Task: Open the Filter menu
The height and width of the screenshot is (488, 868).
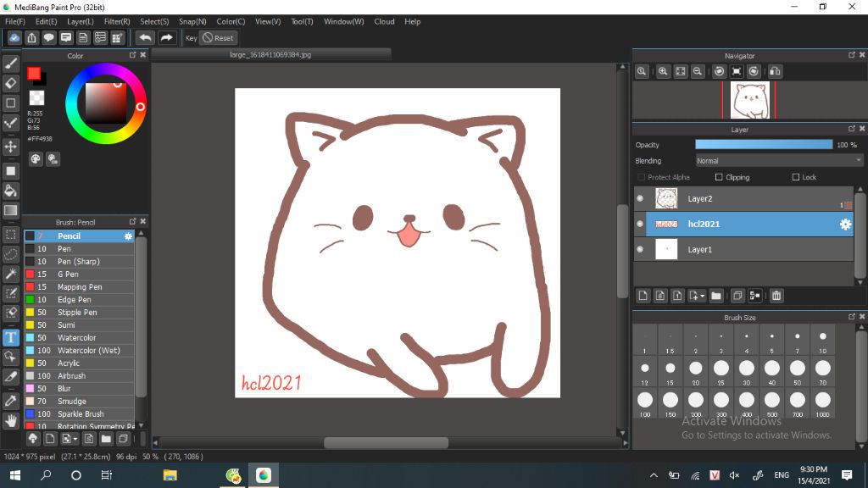Action: (x=117, y=21)
